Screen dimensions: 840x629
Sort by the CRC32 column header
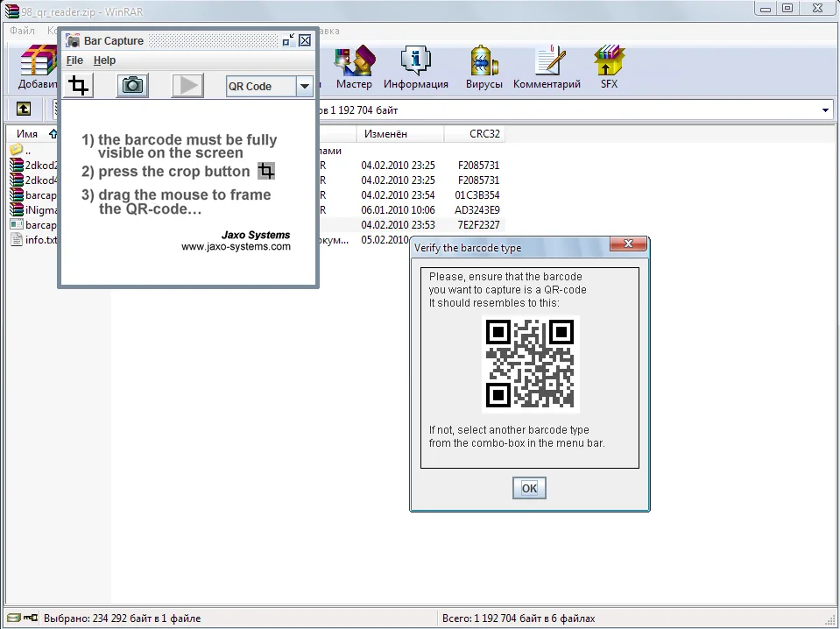pyautogui.click(x=475, y=134)
